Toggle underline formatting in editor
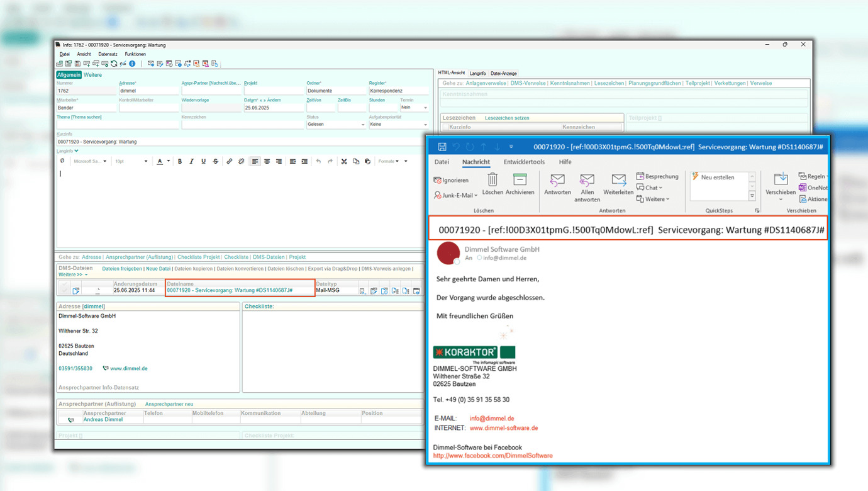The width and height of the screenshot is (868, 491). (203, 162)
